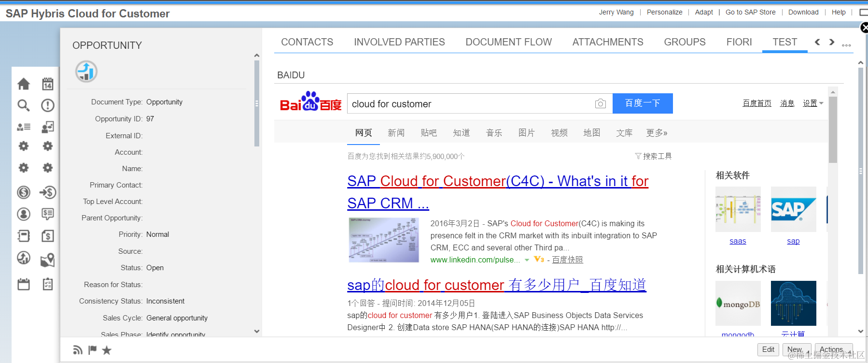Click the camera icon in Baidu search box
The height and width of the screenshot is (363, 868).
pyautogui.click(x=601, y=103)
